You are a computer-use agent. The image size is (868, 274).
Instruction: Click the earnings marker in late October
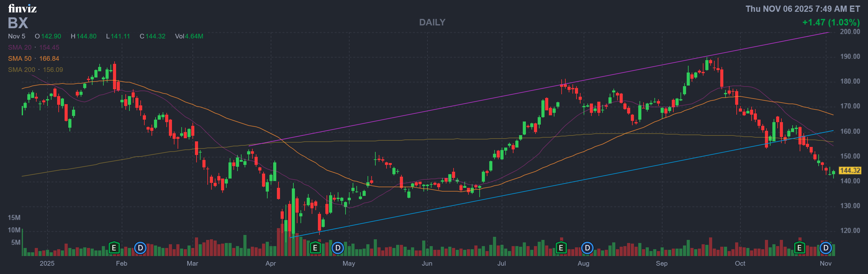799,248
